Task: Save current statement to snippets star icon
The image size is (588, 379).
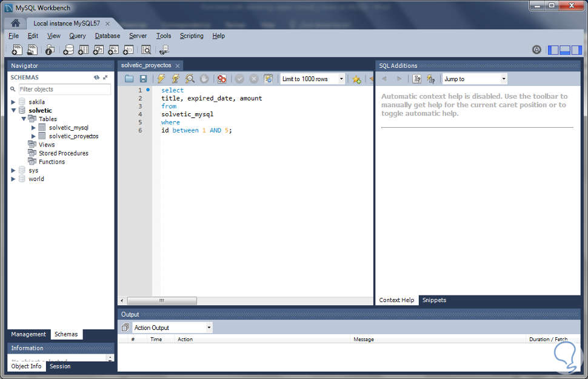Action: pyautogui.click(x=356, y=79)
